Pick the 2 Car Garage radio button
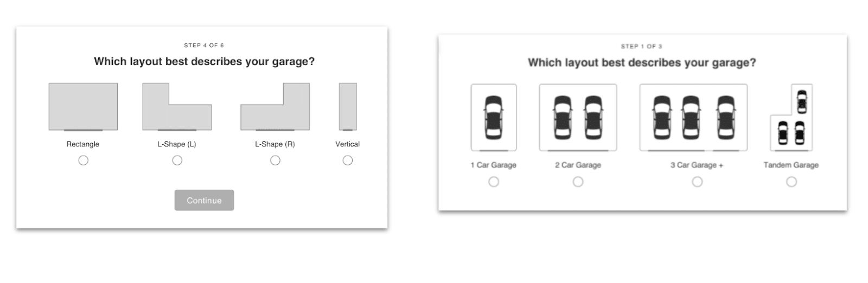The width and height of the screenshot is (868, 283). click(x=578, y=182)
